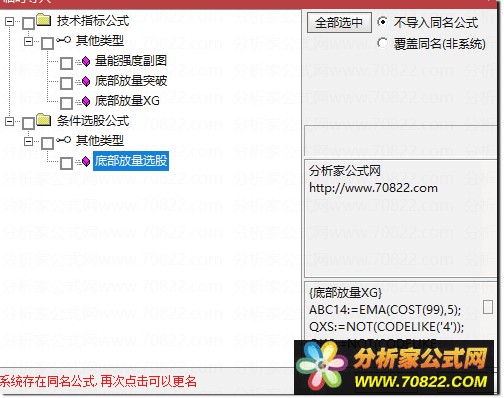504x398 pixels.
Task: Click the code panel scrollbar thumb
Action: [488, 307]
